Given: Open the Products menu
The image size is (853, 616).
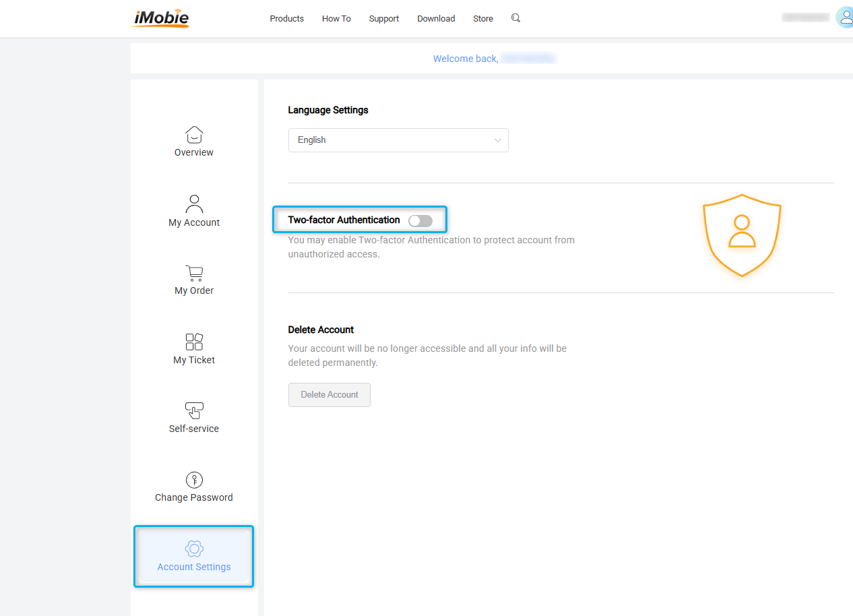Looking at the screenshot, I should [x=286, y=18].
